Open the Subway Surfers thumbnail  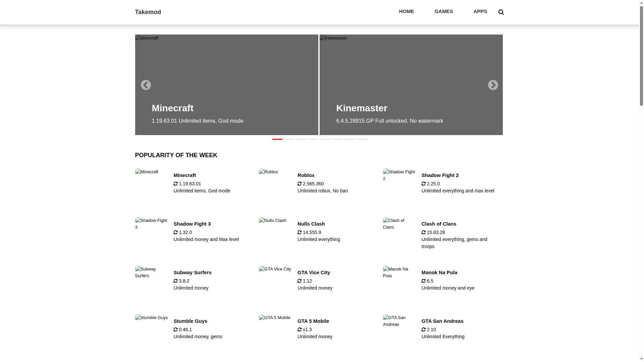pos(152,283)
